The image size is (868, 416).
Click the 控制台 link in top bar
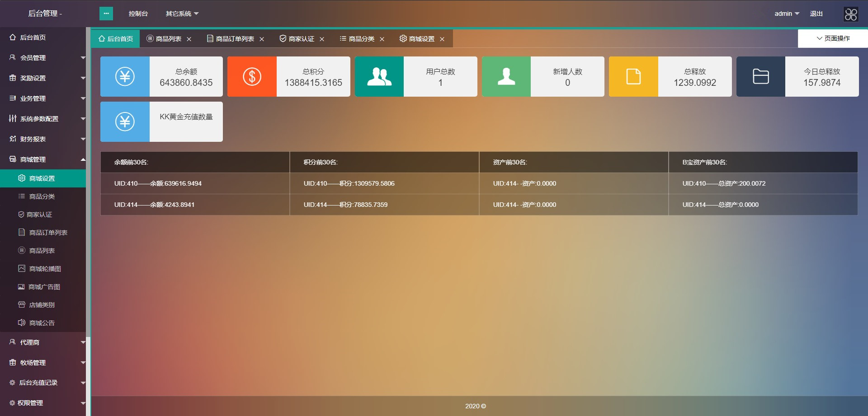[138, 14]
